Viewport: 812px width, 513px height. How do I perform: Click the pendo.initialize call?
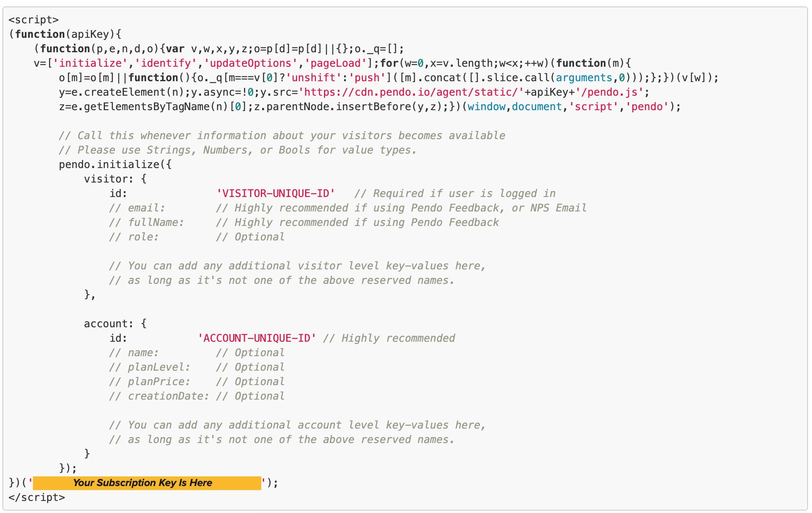(x=115, y=164)
